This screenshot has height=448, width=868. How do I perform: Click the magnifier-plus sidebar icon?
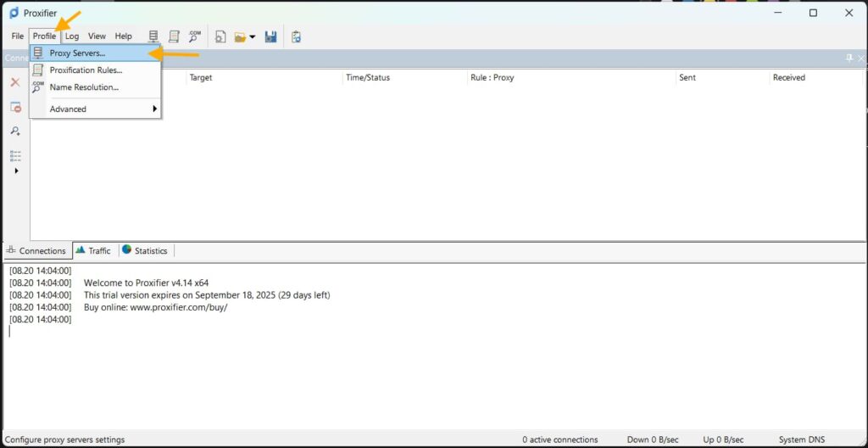(x=15, y=132)
